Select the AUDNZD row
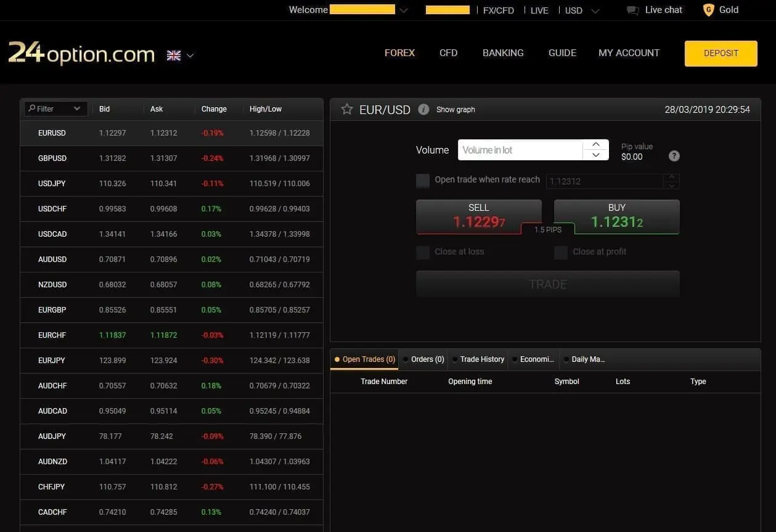The height and width of the screenshot is (532, 776). tap(171, 462)
